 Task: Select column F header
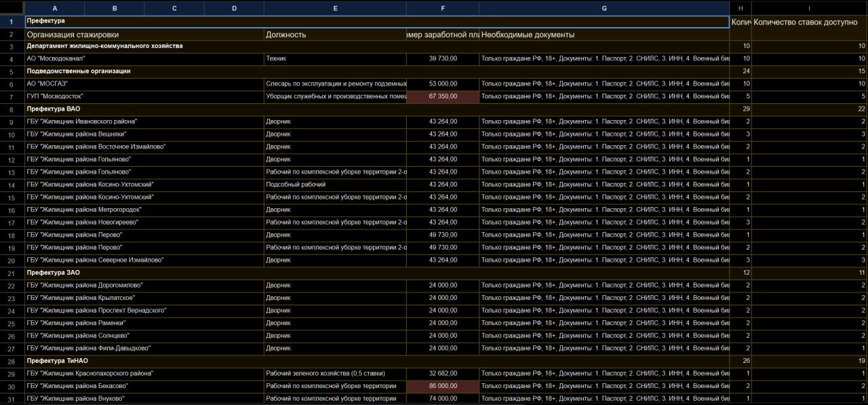coord(443,8)
